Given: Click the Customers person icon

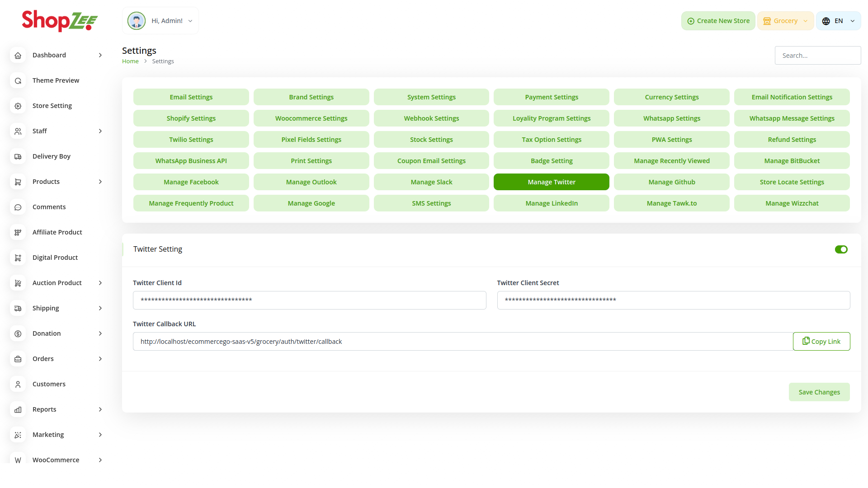Looking at the screenshot, I should (x=18, y=384).
